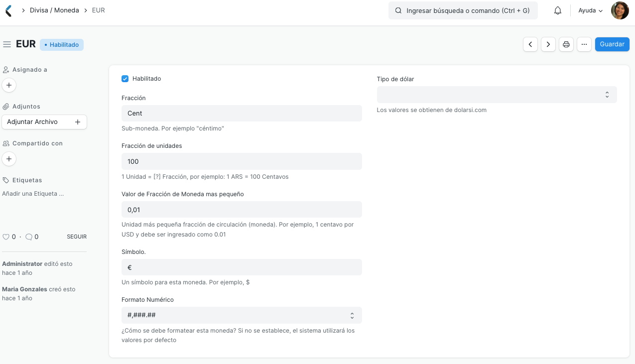This screenshot has height=364, width=635.
Task: Click 'Administrator editó esto' entry
Action: point(37,268)
